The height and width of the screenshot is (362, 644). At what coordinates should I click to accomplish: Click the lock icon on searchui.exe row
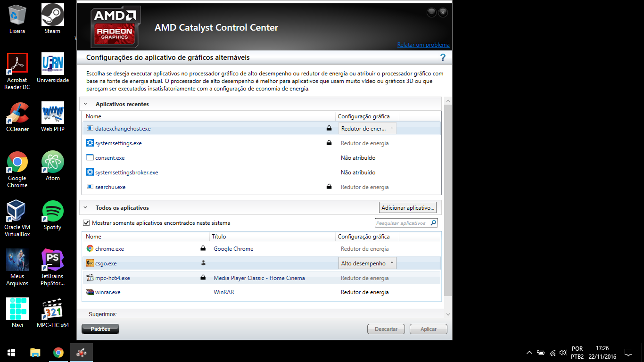pos(329,187)
